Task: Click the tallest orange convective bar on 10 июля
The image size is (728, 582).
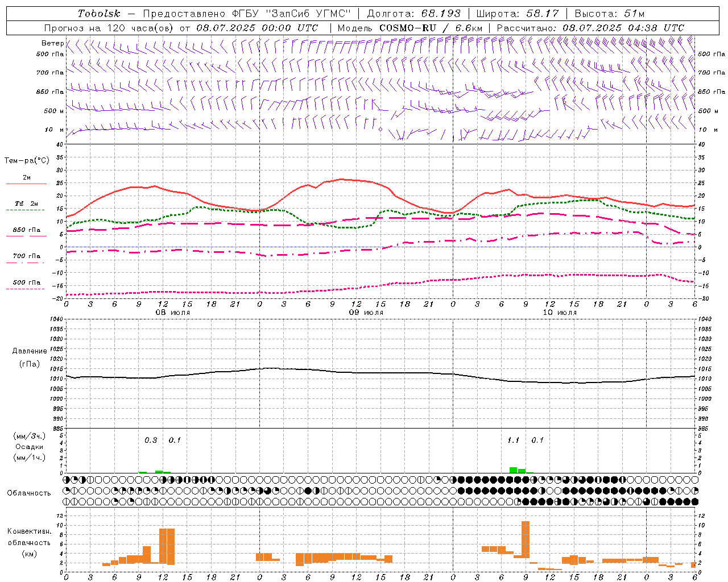Action: [526, 539]
